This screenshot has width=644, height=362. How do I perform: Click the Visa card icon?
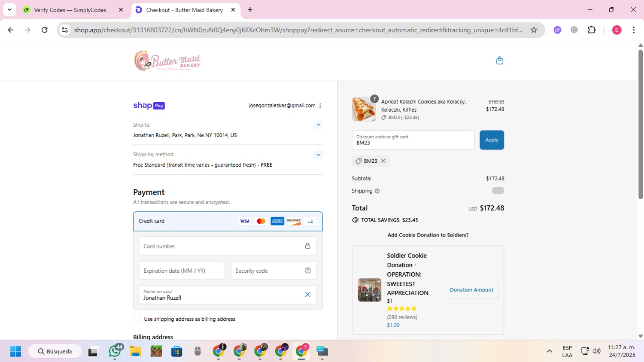245,222
